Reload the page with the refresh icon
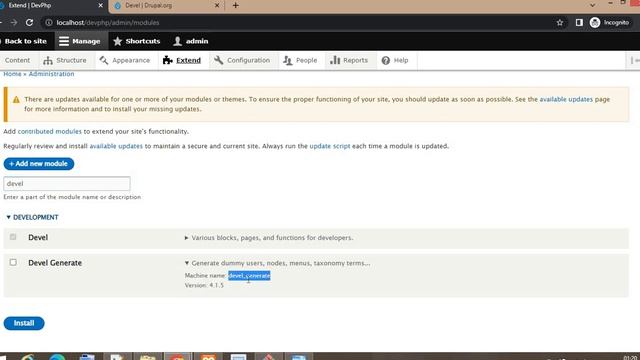This screenshot has height=360, width=640. [x=29, y=22]
